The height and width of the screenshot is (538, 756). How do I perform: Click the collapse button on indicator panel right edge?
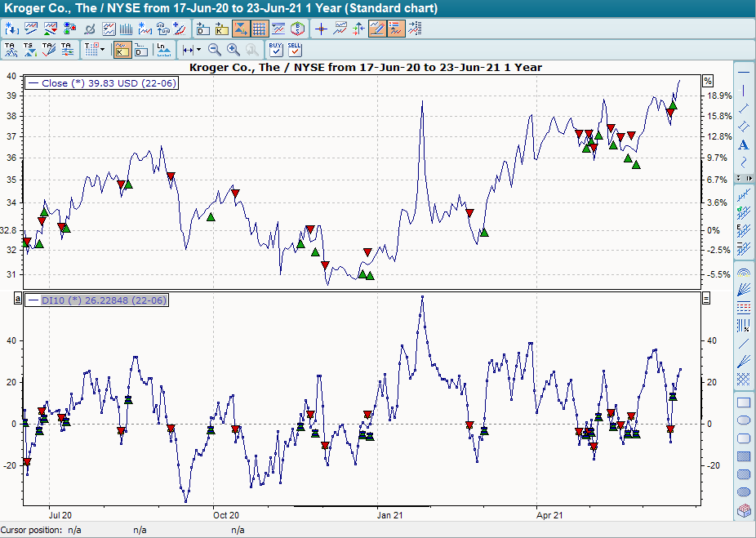click(x=706, y=300)
